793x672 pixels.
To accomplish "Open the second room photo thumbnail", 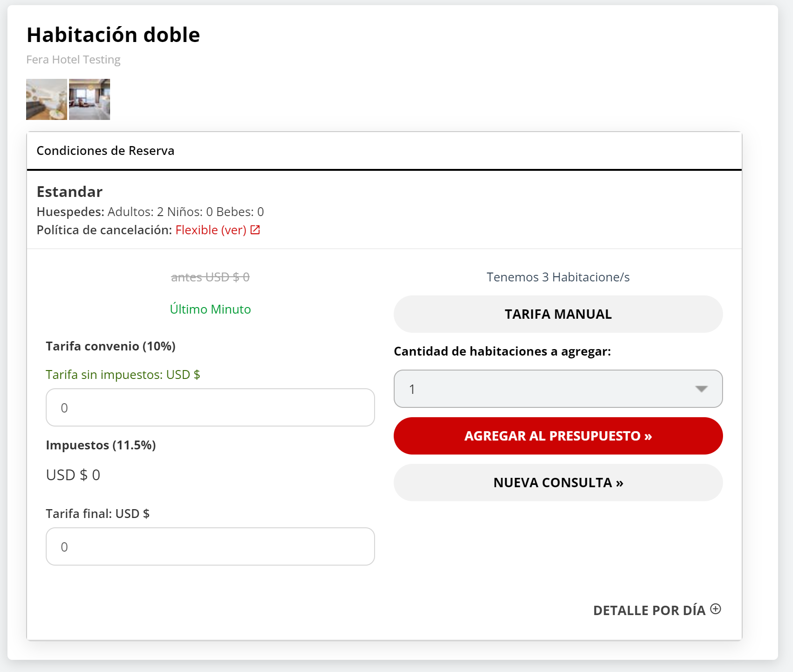I will click(x=90, y=99).
